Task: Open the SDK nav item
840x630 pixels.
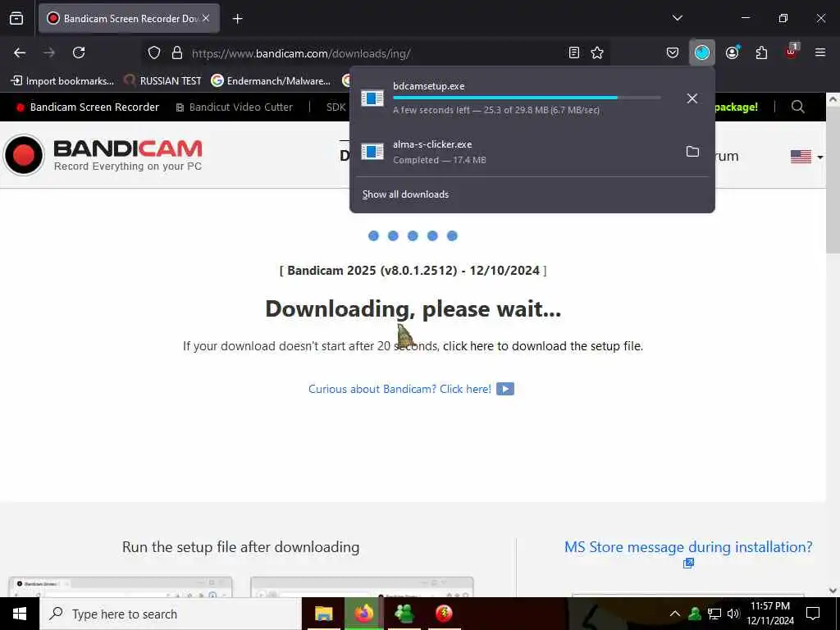Action: pyautogui.click(x=336, y=107)
